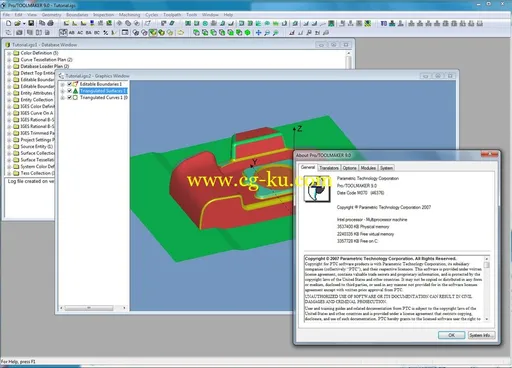Select the IGES Color Defin tree row

pos(35,106)
